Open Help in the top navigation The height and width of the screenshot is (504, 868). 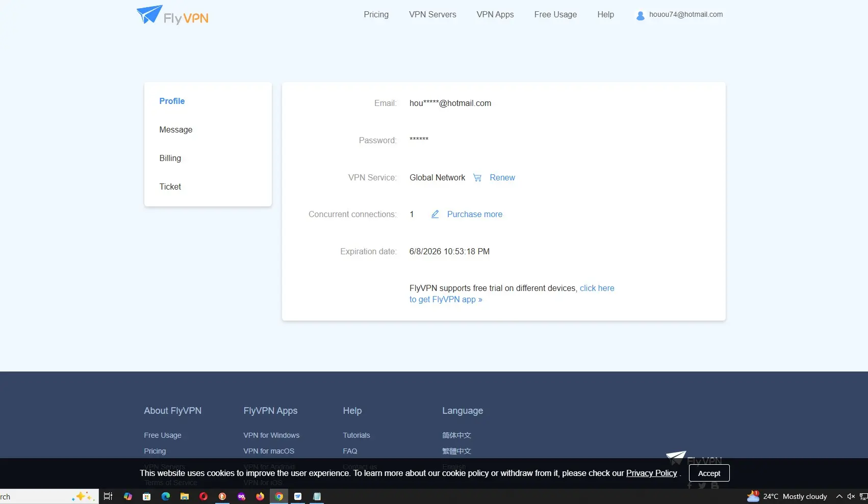click(605, 15)
